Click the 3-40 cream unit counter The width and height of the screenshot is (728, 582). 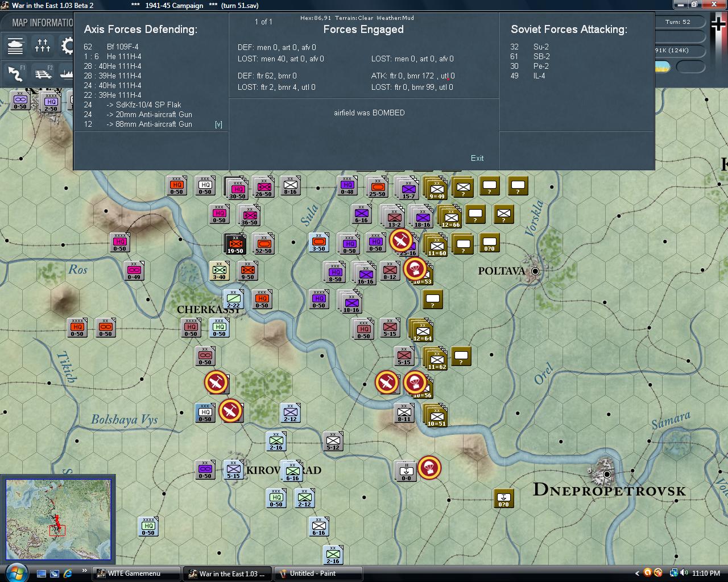point(219,271)
